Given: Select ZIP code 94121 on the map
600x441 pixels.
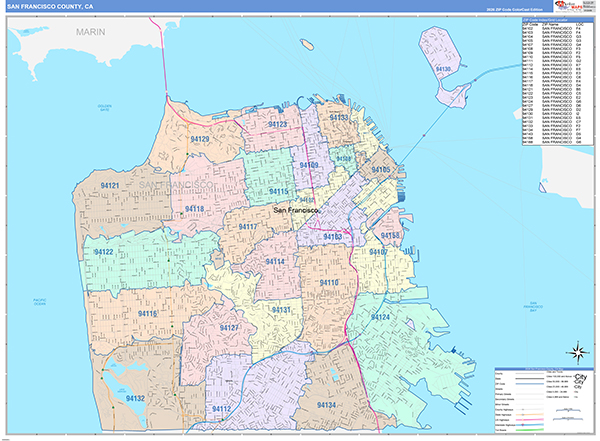Looking at the screenshot, I should tap(110, 186).
